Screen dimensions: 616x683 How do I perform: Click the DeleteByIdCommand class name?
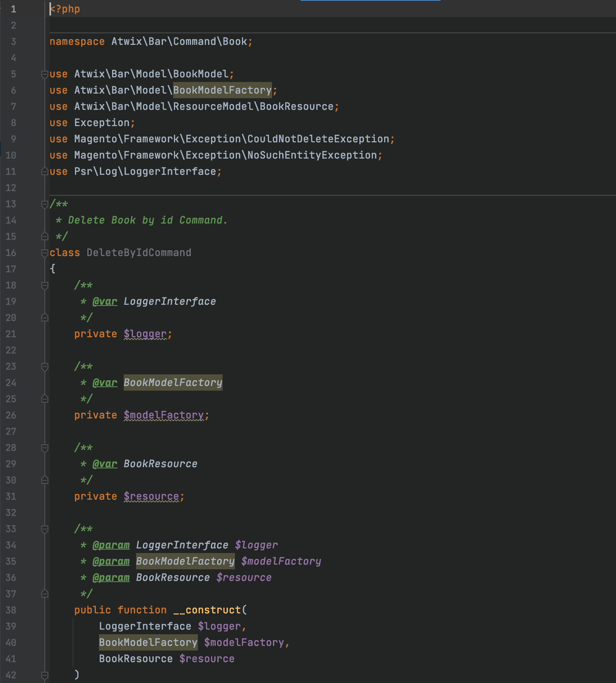pos(139,253)
